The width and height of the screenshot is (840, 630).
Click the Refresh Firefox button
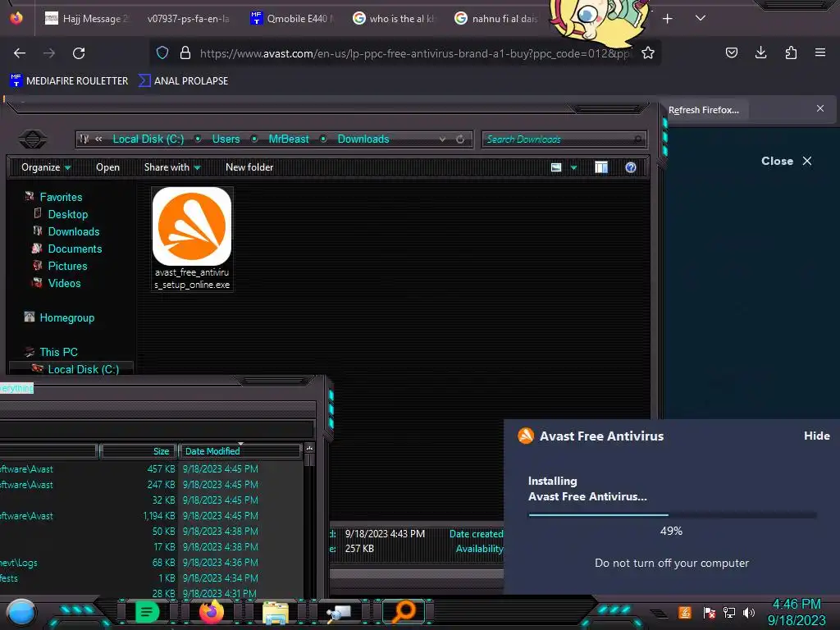(704, 110)
